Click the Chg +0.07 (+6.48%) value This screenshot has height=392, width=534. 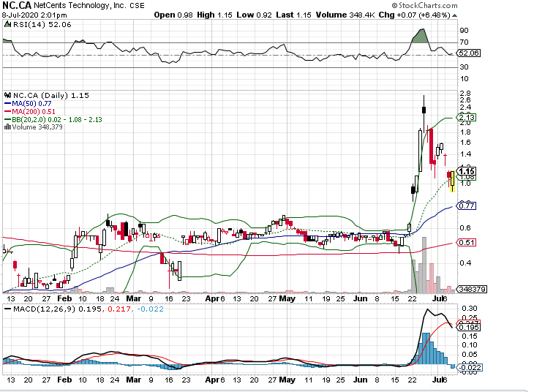pyautogui.click(x=414, y=15)
